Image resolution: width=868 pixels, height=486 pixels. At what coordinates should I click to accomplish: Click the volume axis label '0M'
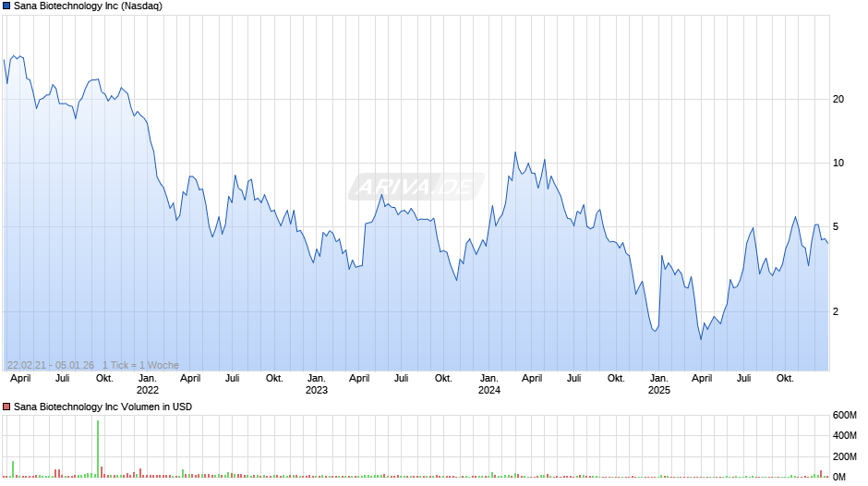pyautogui.click(x=839, y=477)
